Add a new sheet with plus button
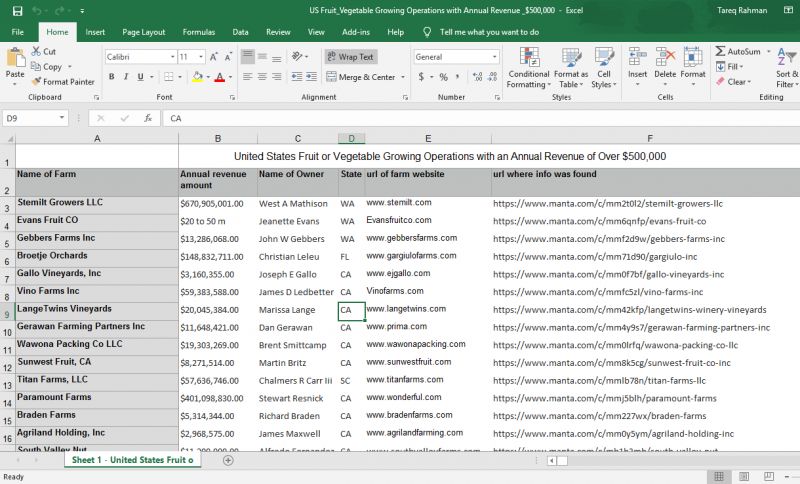 228,461
